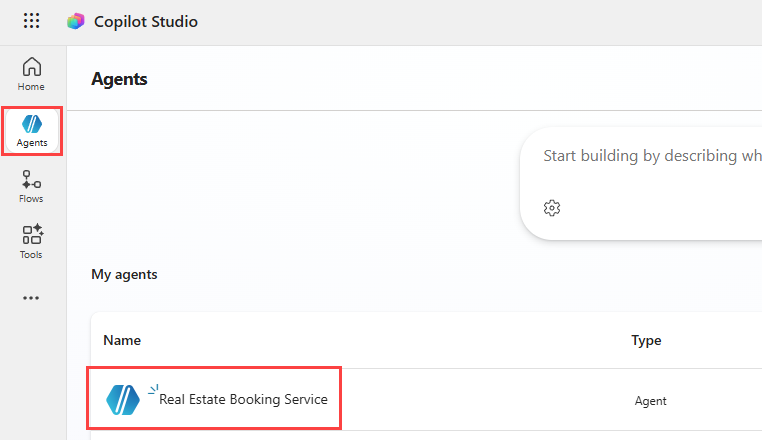
Task: Sort agents by the Name column header
Action: point(122,340)
